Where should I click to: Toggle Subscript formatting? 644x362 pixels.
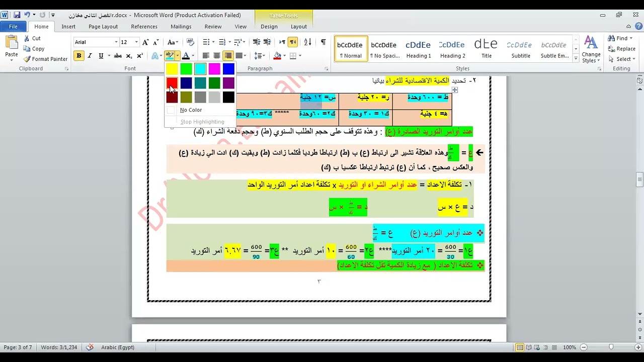(x=129, y=56)
